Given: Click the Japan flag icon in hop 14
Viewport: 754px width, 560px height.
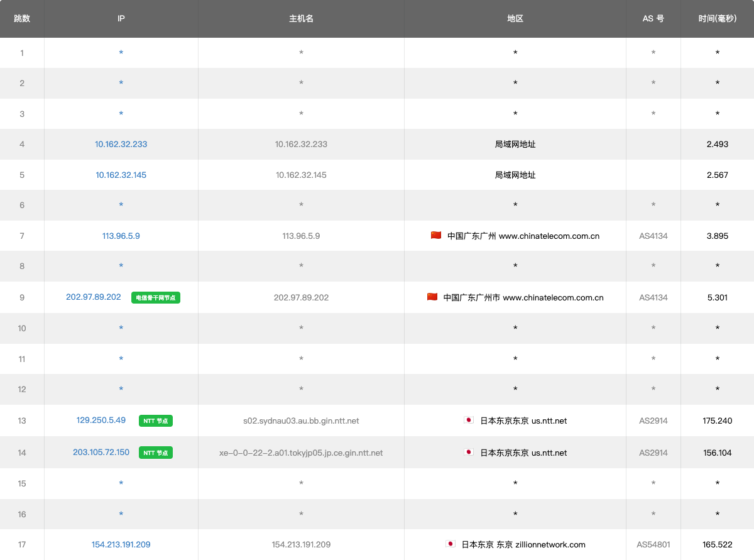Looking at the screenshot, I should click(468, 452).
